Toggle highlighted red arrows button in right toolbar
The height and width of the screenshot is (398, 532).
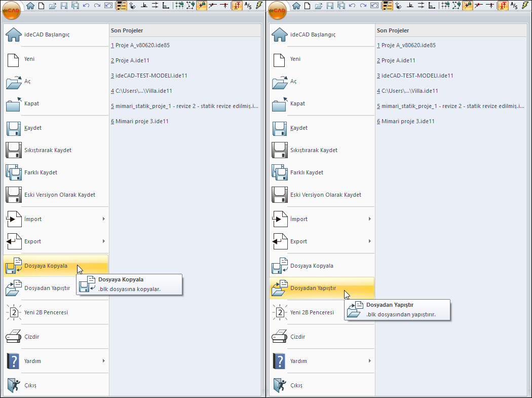503,6
